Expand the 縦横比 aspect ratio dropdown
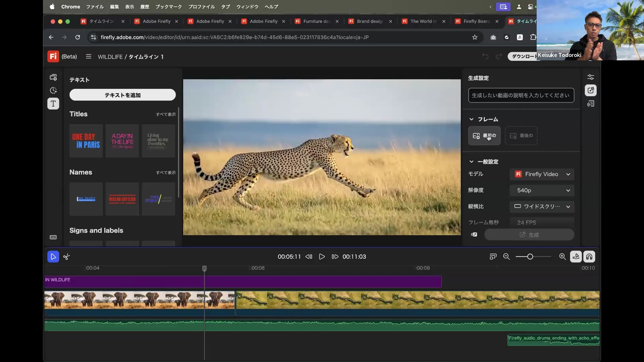Viewport: 644px width, 362px height. [542, 206]
